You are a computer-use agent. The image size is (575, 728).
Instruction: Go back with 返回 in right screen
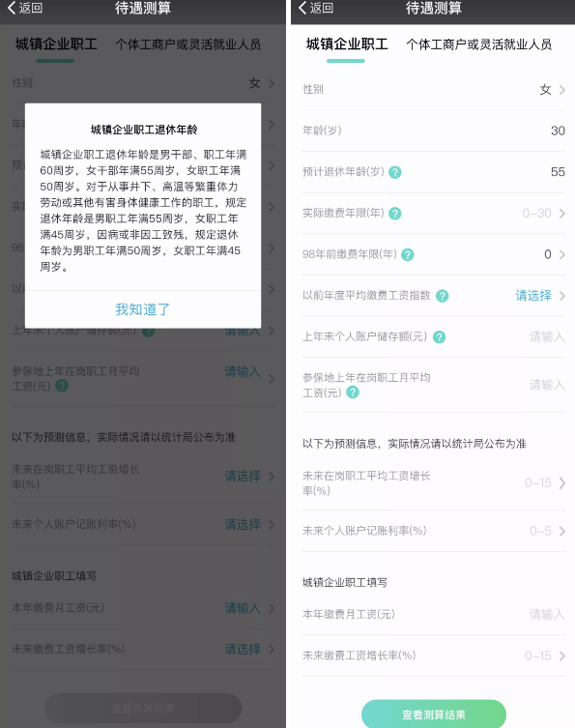click(x=316, y=8)
